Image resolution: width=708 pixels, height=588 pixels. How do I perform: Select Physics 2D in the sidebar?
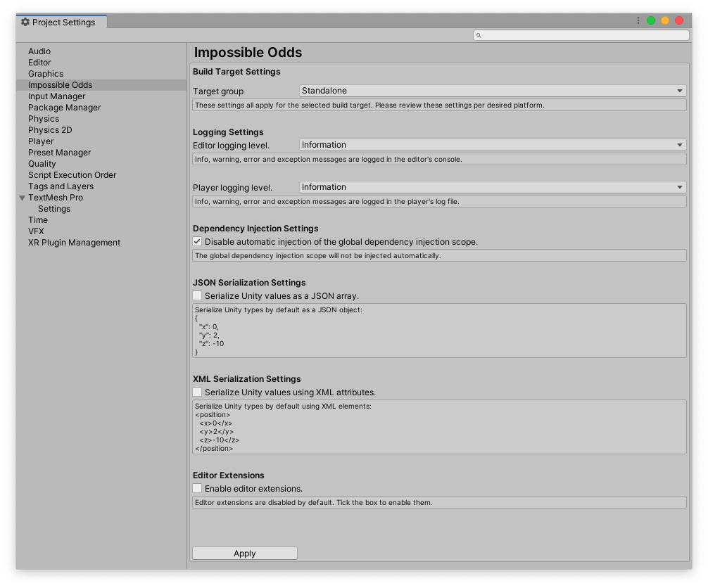[50, 130]
